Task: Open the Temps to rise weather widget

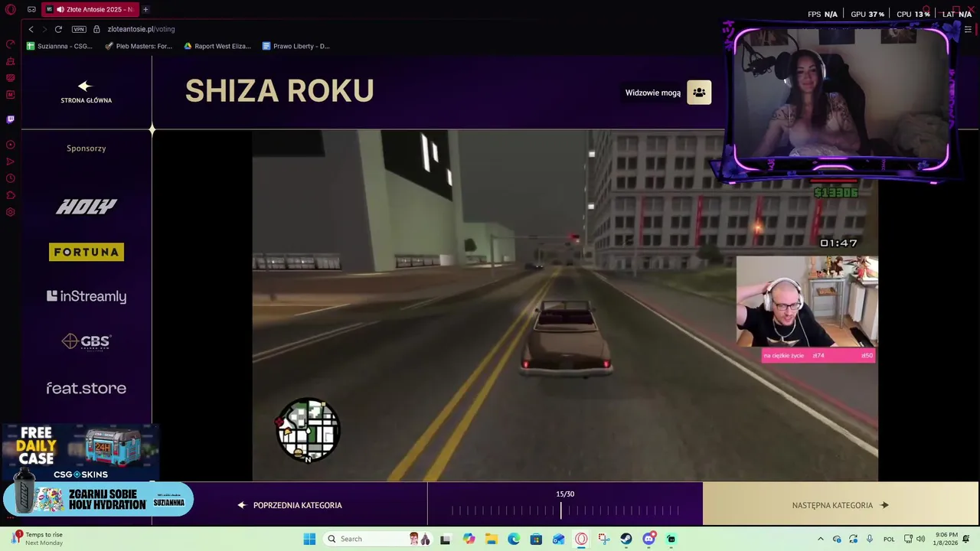Action: [x=38, y=539]
